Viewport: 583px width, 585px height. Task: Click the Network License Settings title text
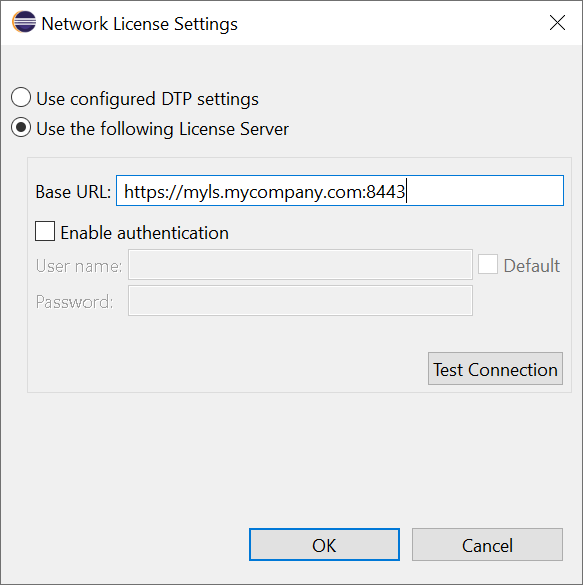click(140, 24)
